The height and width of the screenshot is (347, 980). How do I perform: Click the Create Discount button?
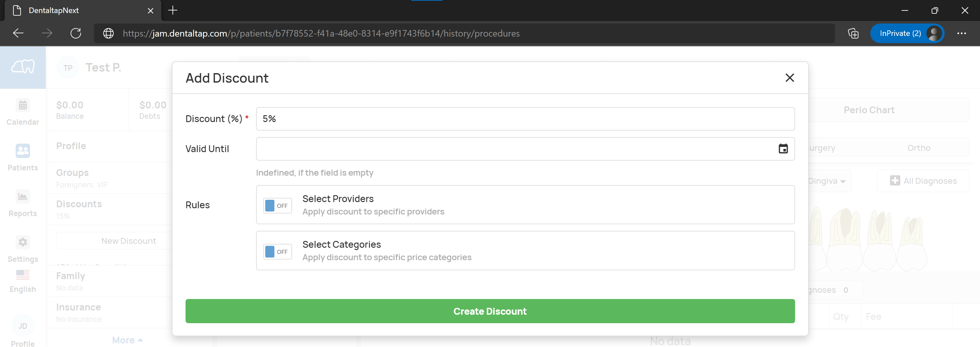[490, 311]
